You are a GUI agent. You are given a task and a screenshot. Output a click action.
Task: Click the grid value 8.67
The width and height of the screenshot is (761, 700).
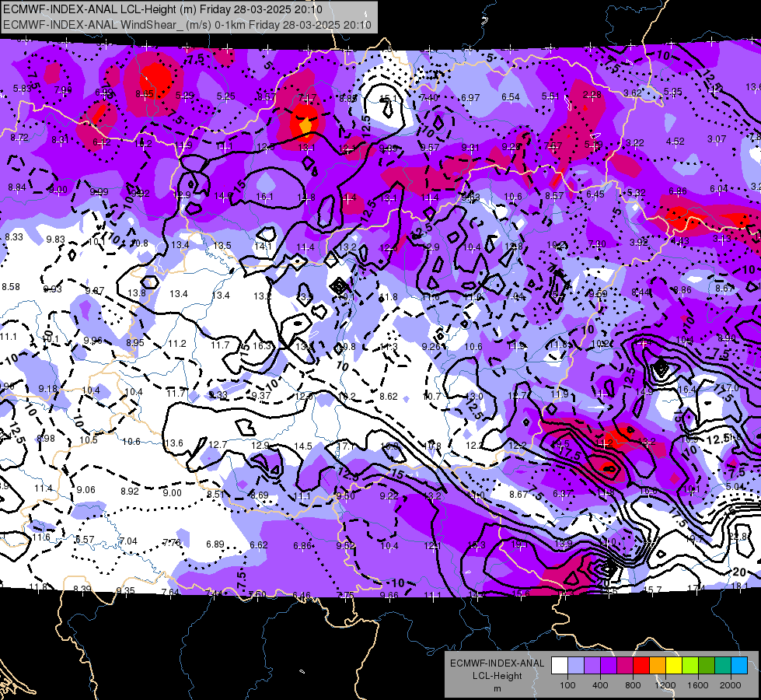[518, 494]
